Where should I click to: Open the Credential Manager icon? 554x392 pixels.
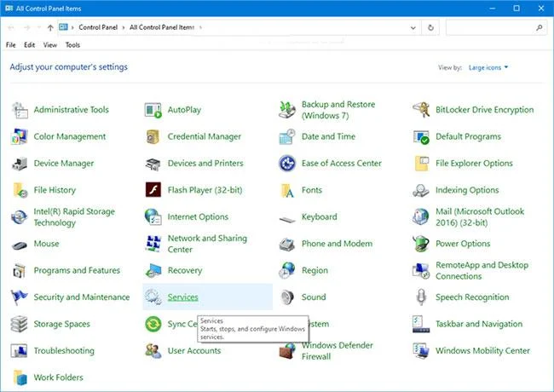pyautogui.click(x=153, y=136)
